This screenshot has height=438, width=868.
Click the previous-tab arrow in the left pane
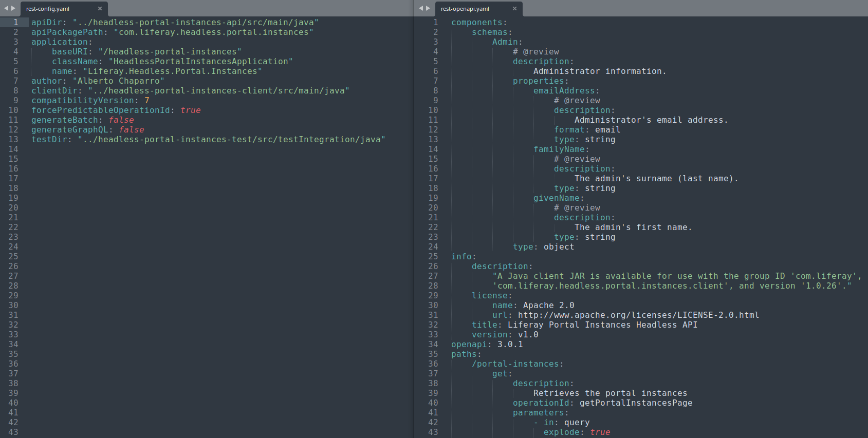pyautogui.click(x=6, y=8)
